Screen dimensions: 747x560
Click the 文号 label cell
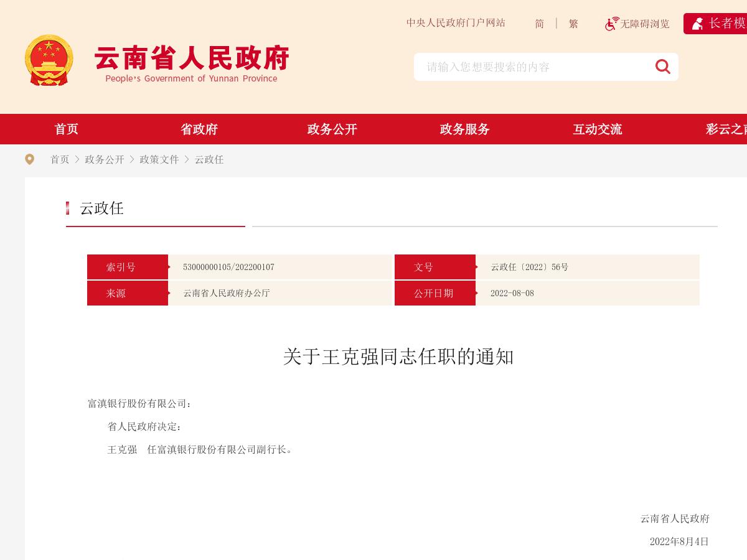(x=435, y=267)
